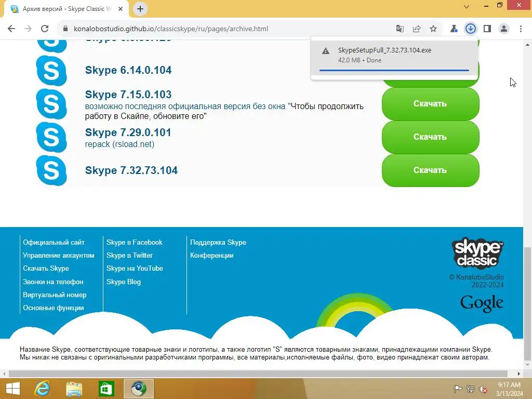
Task: Click the browser icon in the taskbar
Action: pyautogui.click(x=138, y=389)
